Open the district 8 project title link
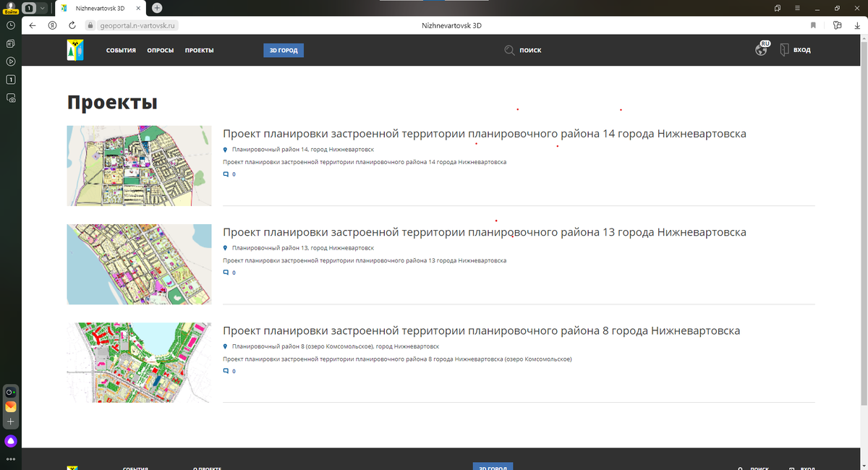The width and height of the screenshot is (868, 470). click(x=481, y=331)
